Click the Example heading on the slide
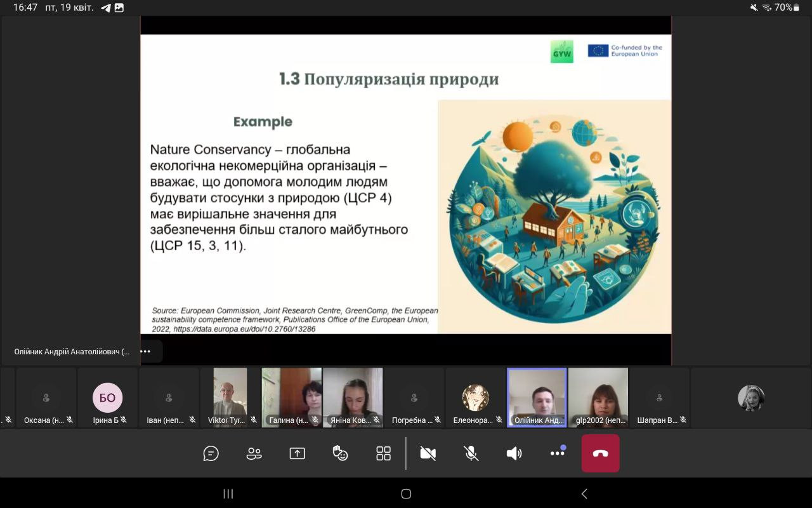The width and height of the screenshot is (812, 508). (x=263, y=122)
